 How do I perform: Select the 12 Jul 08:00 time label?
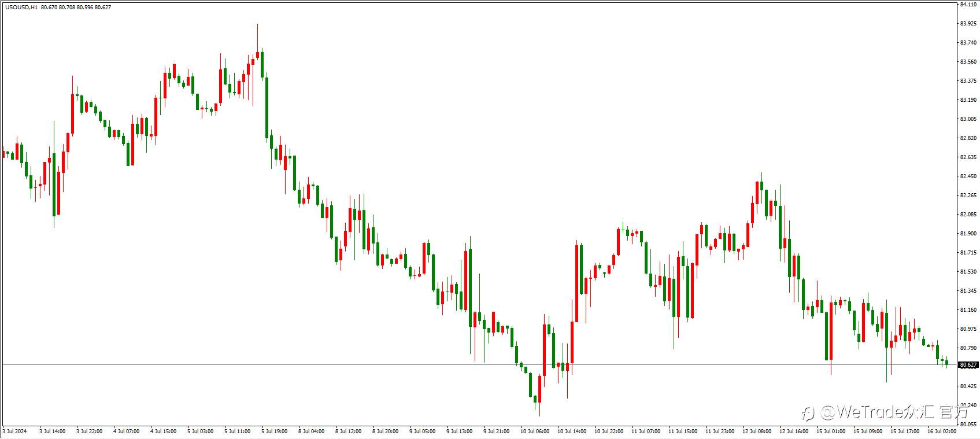tap(757, 431)
